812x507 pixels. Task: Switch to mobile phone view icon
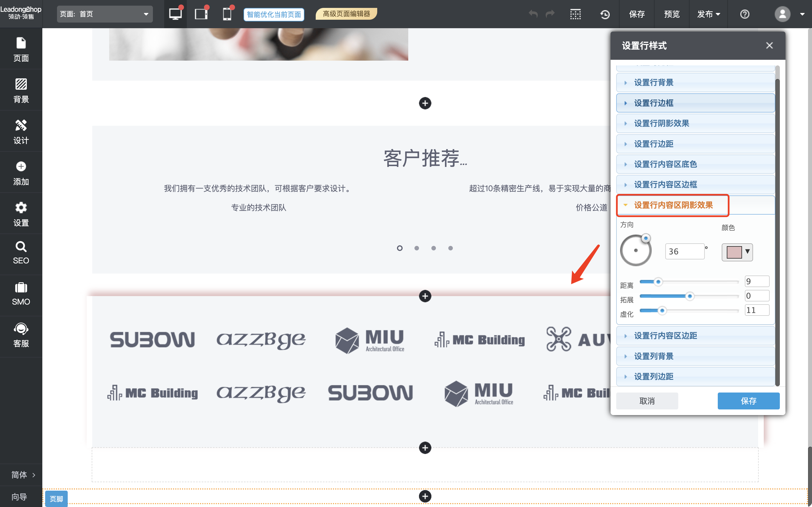227,14
